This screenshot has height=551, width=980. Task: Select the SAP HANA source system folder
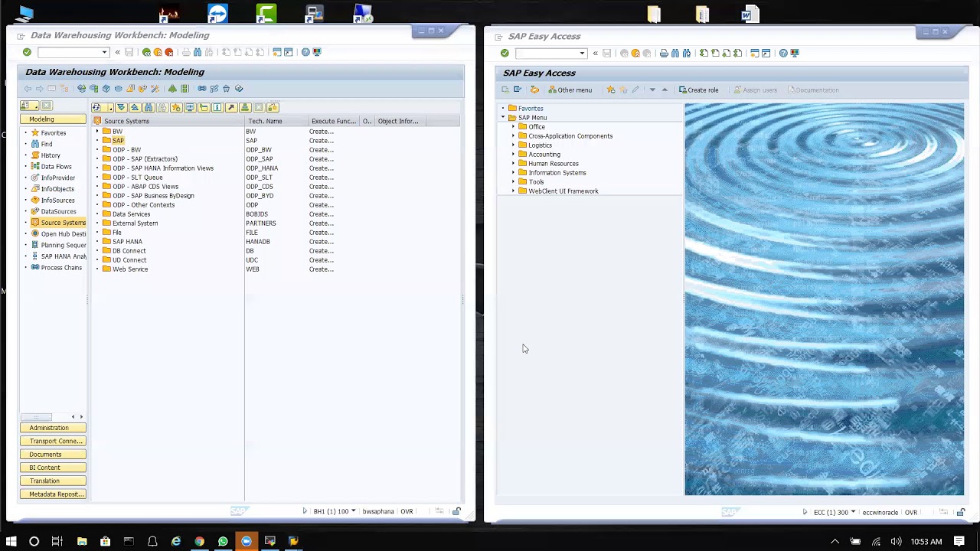127,242
